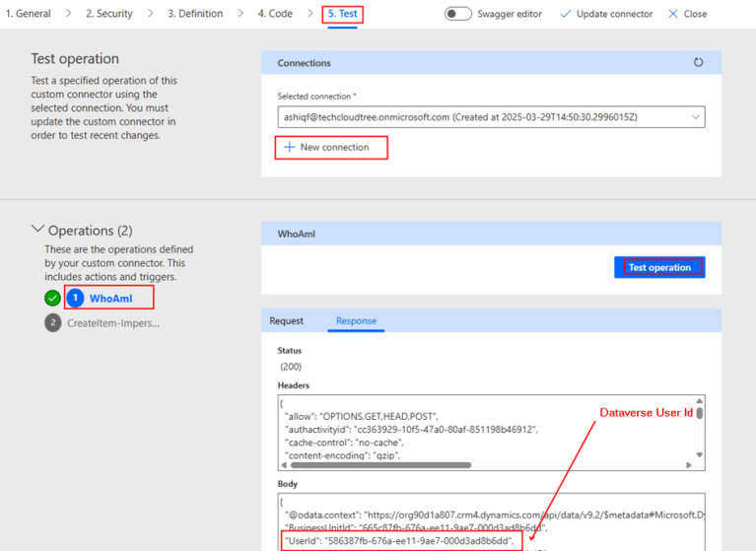Open the Selected connection dropdown
This screenshot has height=551, width=756.
coord(491,117)
